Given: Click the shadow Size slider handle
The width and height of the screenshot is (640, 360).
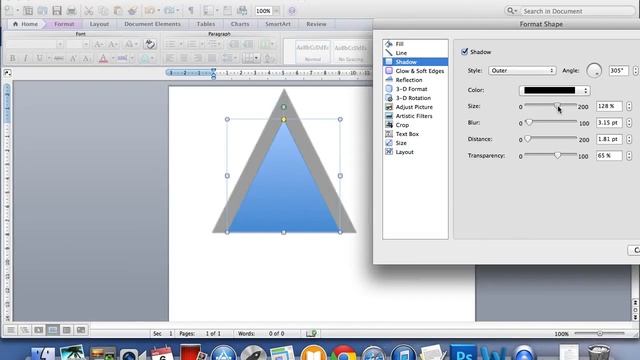Looking at the screenshot, I should (x=558, y=106).
